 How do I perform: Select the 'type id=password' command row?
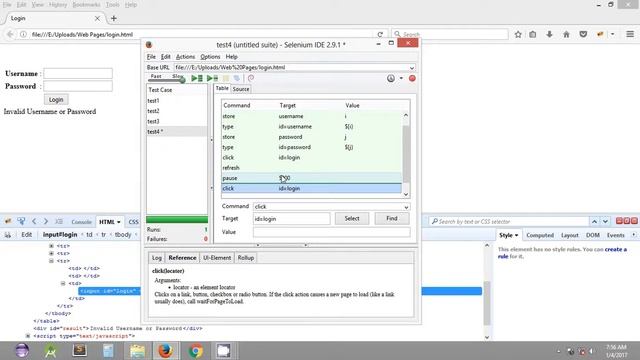coord(312,147)
